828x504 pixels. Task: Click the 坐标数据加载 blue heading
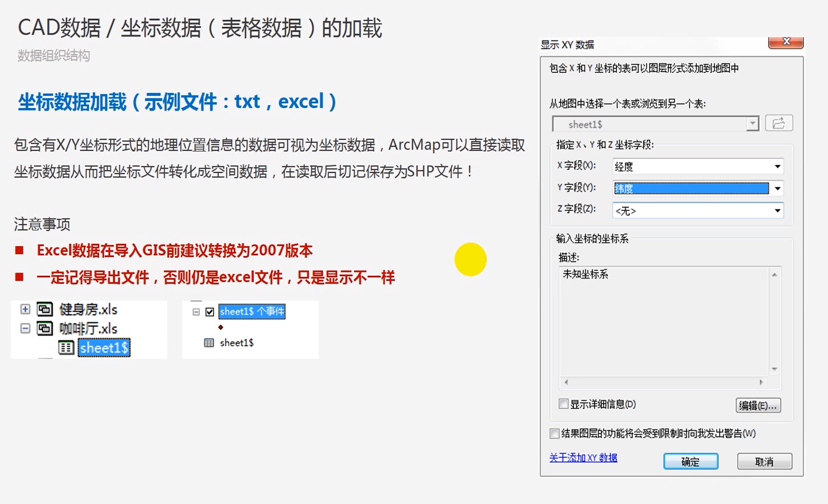pyautogui.click(x=177, y=101)
